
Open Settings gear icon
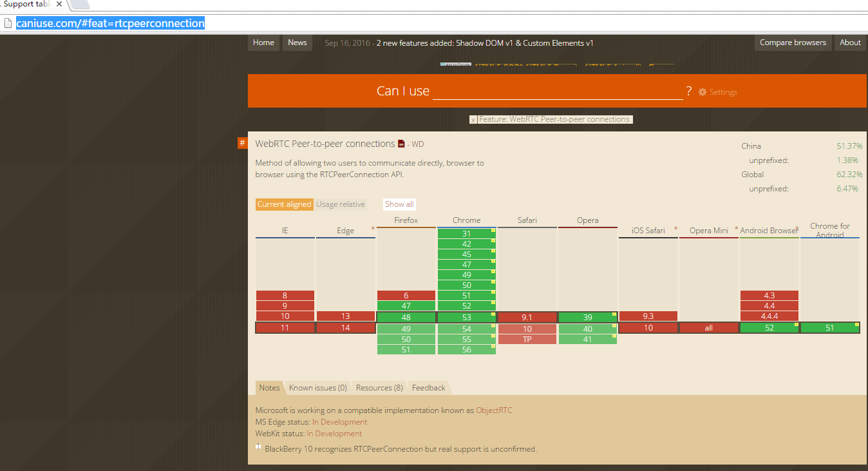(x=703, y=92)
